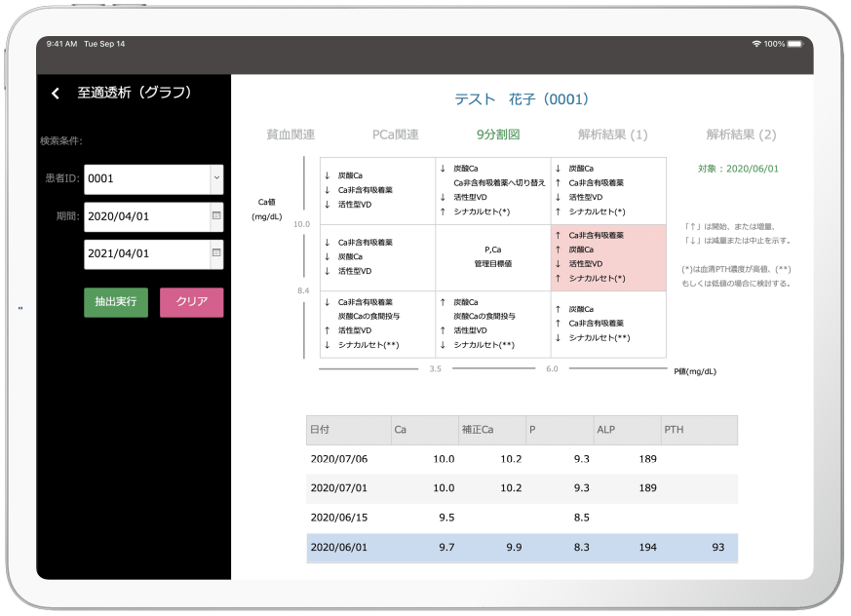Viewport: 851px width, 616px height.
Task: Click the PTH column header
Action: pos(698,430)
